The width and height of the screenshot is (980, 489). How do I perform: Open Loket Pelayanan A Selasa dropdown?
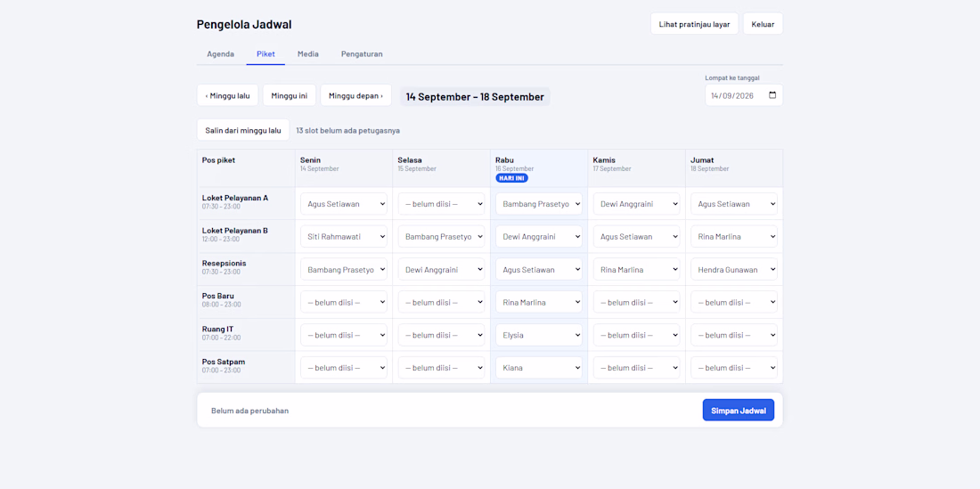pyautogui.click(x=441, y=204)
